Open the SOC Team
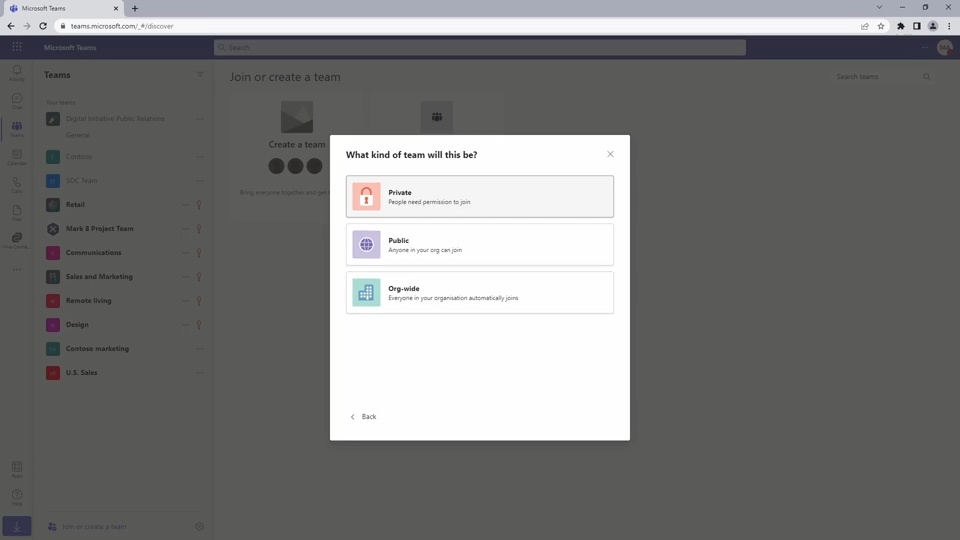Image resolution: width=960 pixels, height=540 pixels. pos(81,181)
